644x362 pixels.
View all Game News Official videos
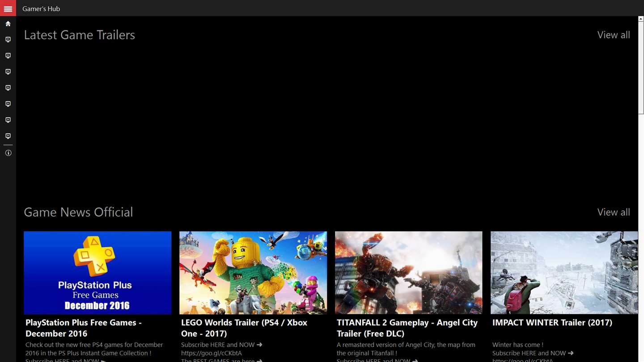coord(614,212)
